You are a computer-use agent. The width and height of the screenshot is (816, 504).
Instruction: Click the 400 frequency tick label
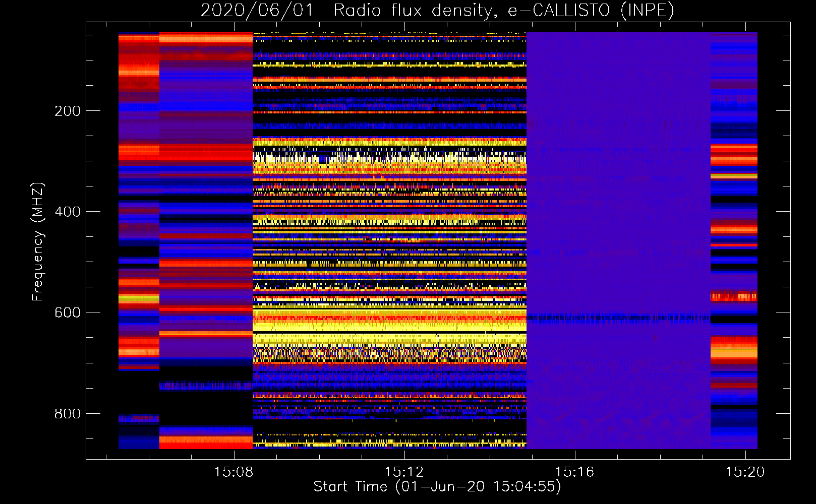[x=68, y=212]
